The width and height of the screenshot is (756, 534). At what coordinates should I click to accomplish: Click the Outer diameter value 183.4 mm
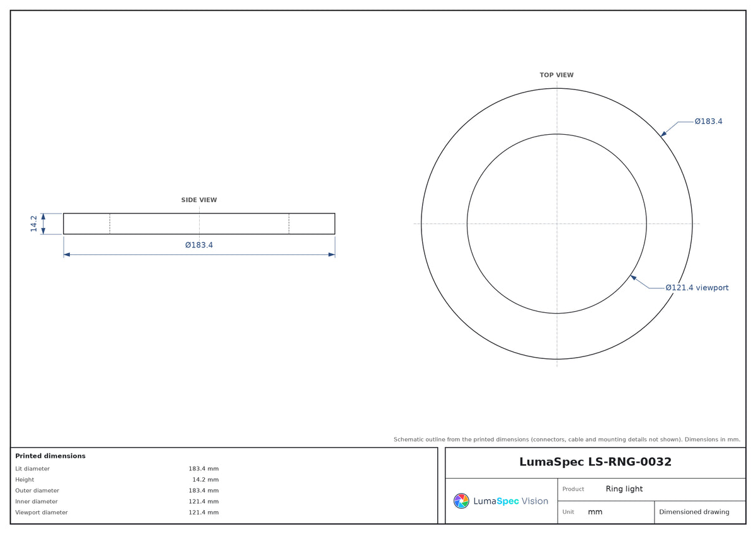point(203,491)
